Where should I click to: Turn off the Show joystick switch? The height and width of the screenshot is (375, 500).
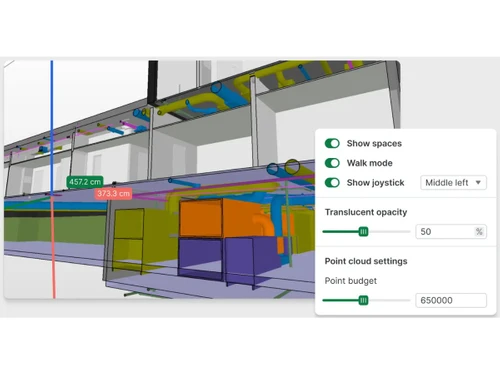point(332,183)
